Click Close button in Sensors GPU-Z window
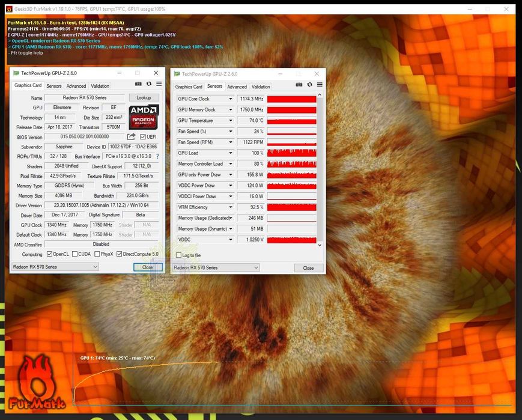This screenshot has height=420, width=522. (308, 268)
